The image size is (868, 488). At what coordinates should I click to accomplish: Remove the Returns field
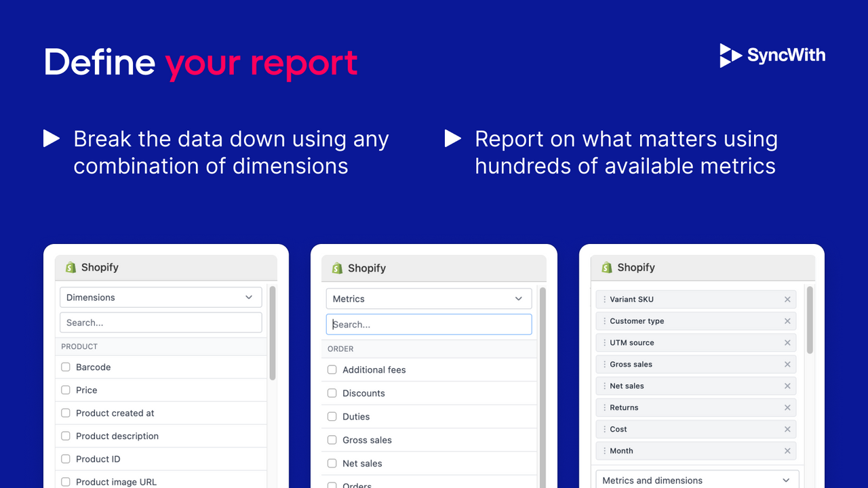787,407
